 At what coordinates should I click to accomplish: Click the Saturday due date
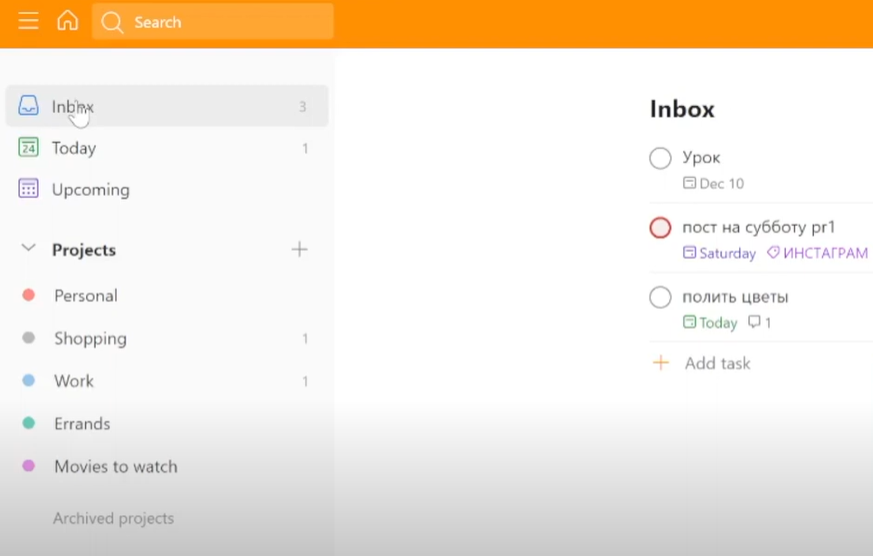point(727,253)
